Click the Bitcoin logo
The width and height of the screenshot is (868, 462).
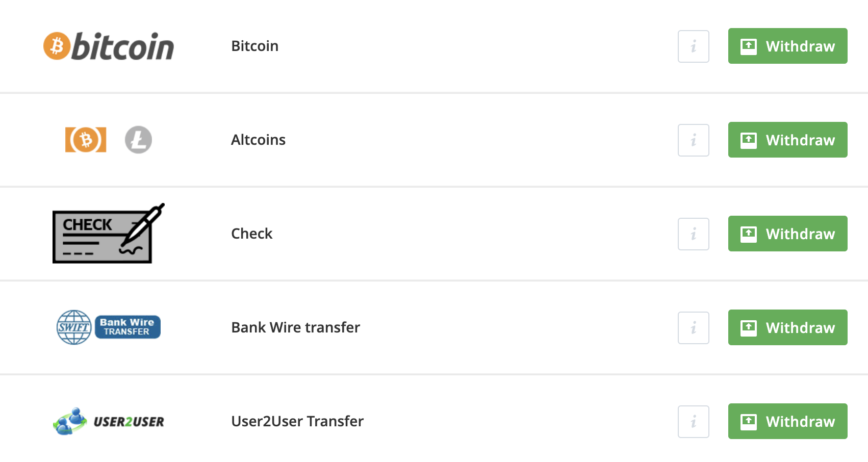(109, 46)
